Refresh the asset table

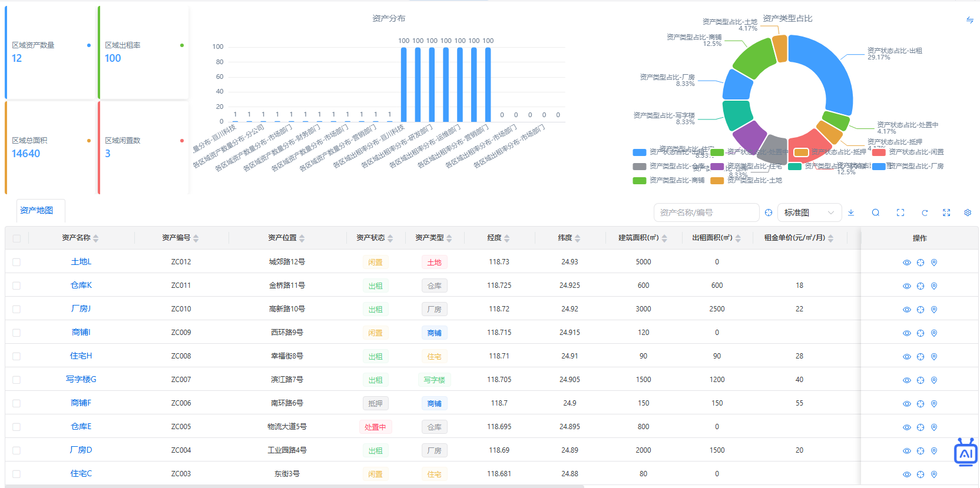925,213
